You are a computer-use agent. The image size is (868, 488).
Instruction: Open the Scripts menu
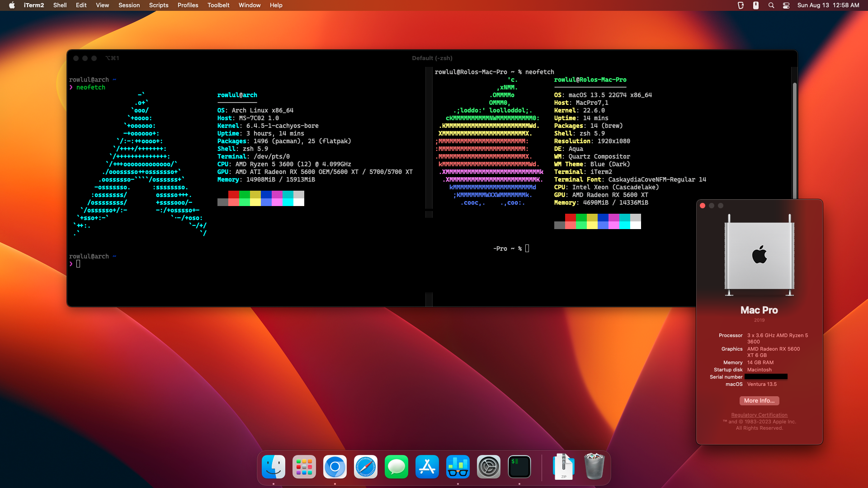(x=159, y=5)
